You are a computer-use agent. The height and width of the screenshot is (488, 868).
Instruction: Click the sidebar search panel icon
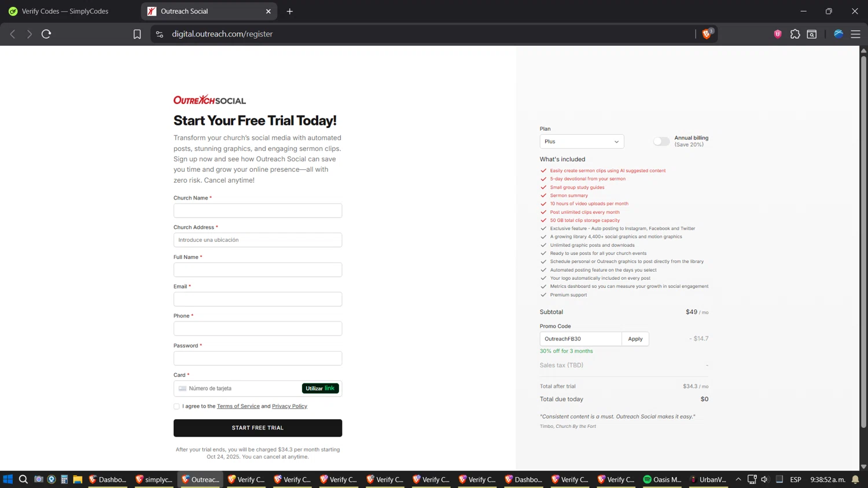point(812,34)
